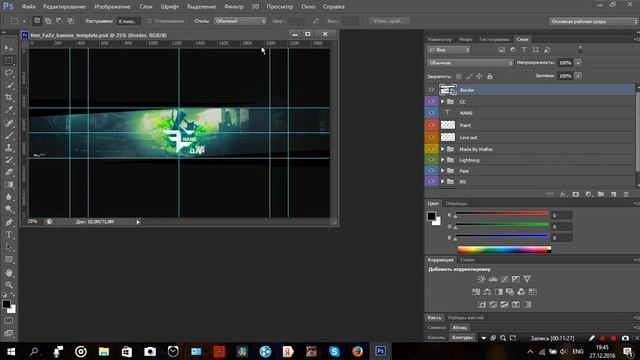
Task: Switch to the Стили tab
Action: tap(467, 260)
